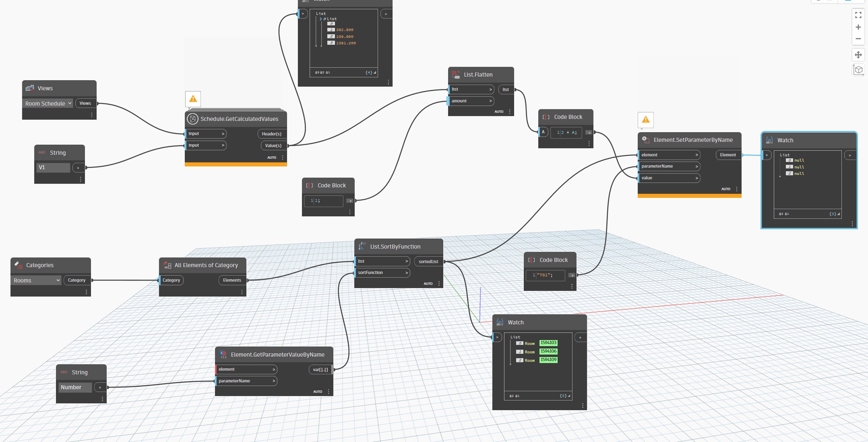868x442 pixels.
Task: Click the value input port
Action: 669,178
